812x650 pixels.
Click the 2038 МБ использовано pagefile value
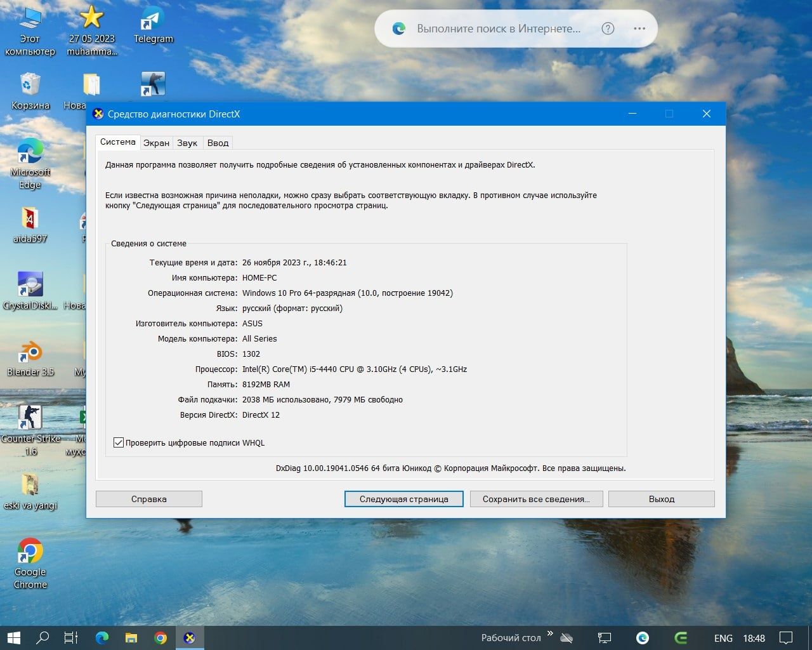point(322,399)
